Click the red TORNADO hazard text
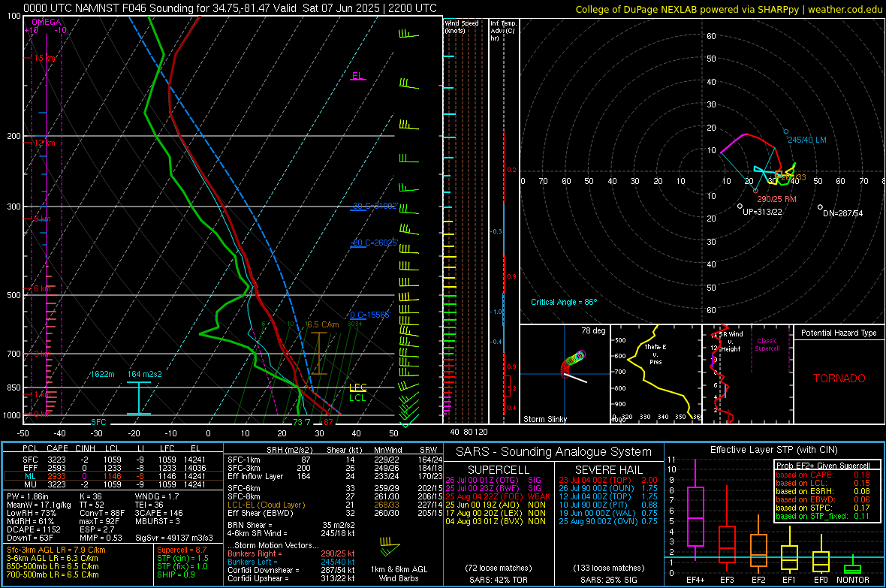 pyautogui.click(x=839, y=378)
